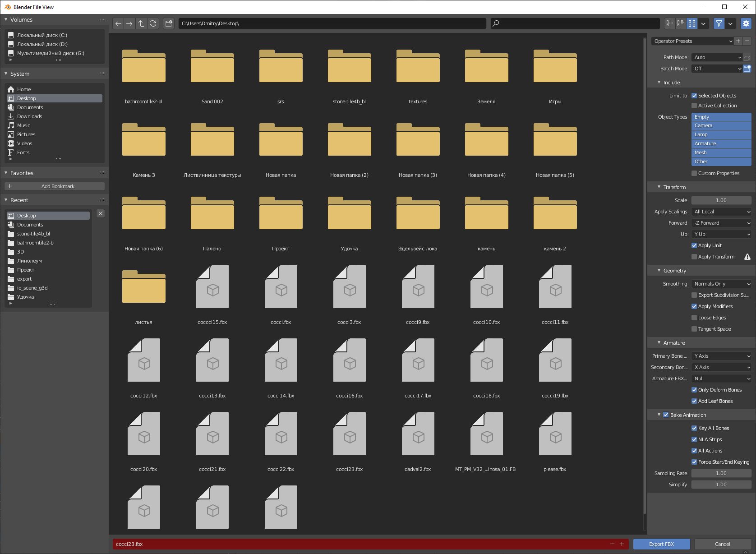Toggle Mesh object type
The height and width of the screenshot is (554, 756).
721,152
